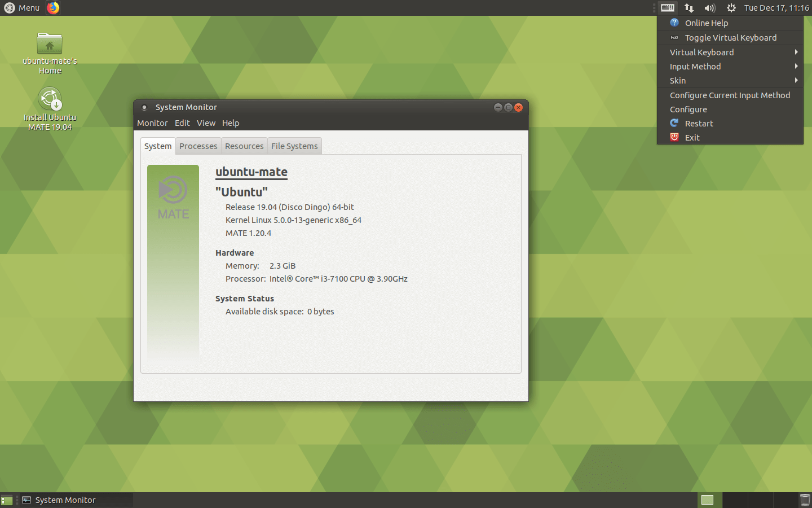This screenshot has width=812, height=508.
Task: Click the ubuntu-mate hostname heading
Action: [x=251, y=172]
